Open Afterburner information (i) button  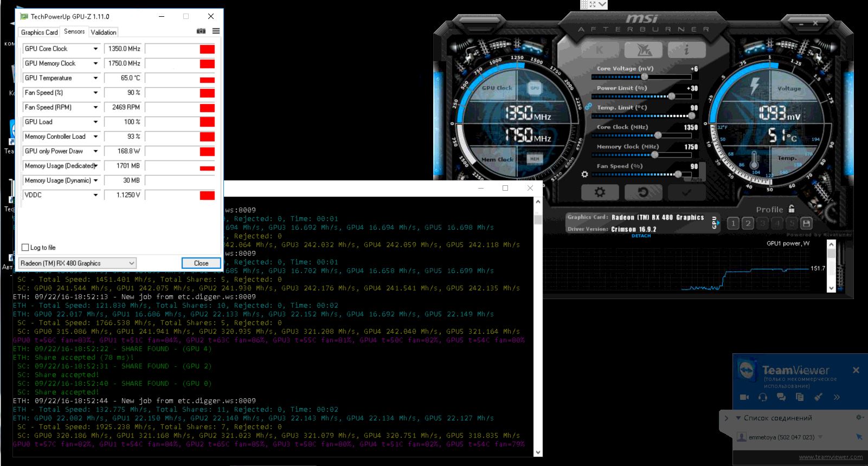(x=686, y=50)
